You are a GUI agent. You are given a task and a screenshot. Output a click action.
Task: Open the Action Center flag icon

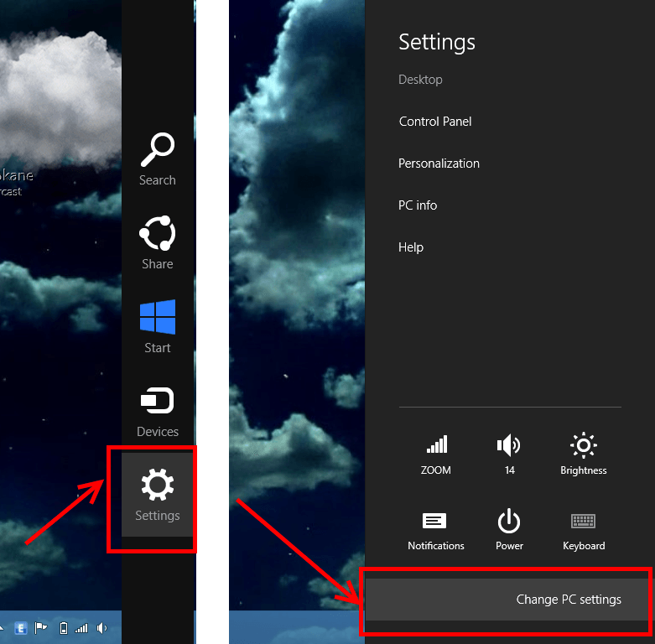tap(41, 628)
